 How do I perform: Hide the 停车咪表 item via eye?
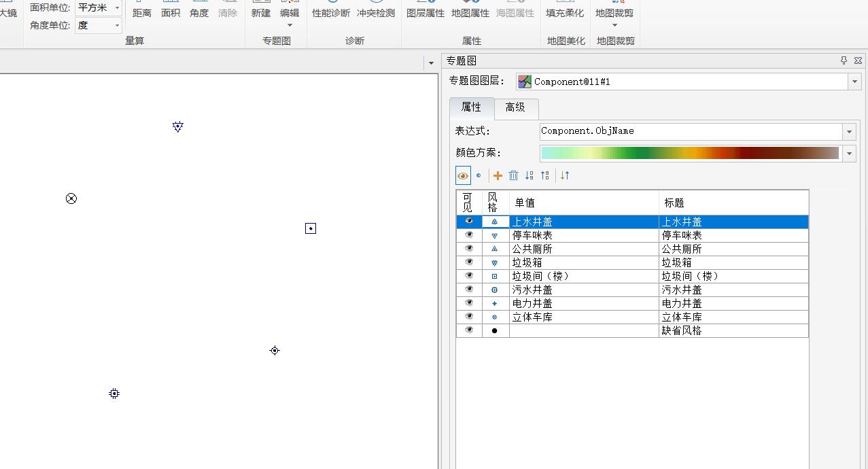pyautogui.click(x=468, y=235)
